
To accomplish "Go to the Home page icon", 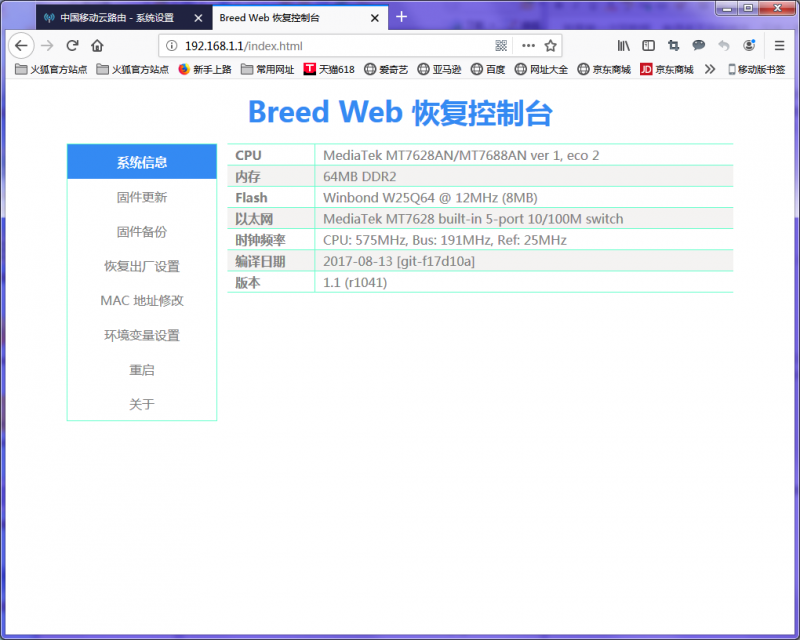I will click(x=97, y=46).
